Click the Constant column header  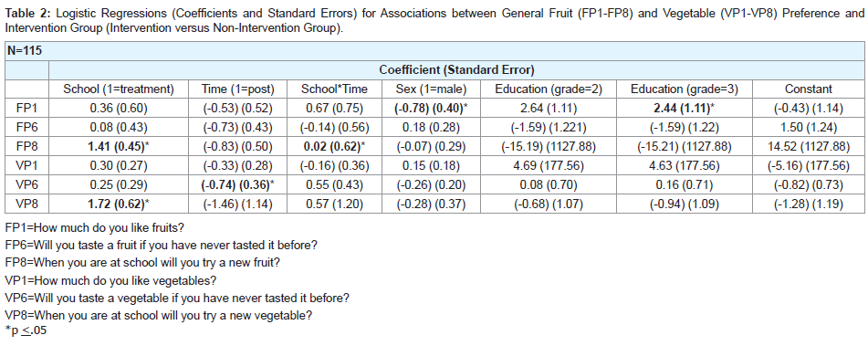pos(808,89)
